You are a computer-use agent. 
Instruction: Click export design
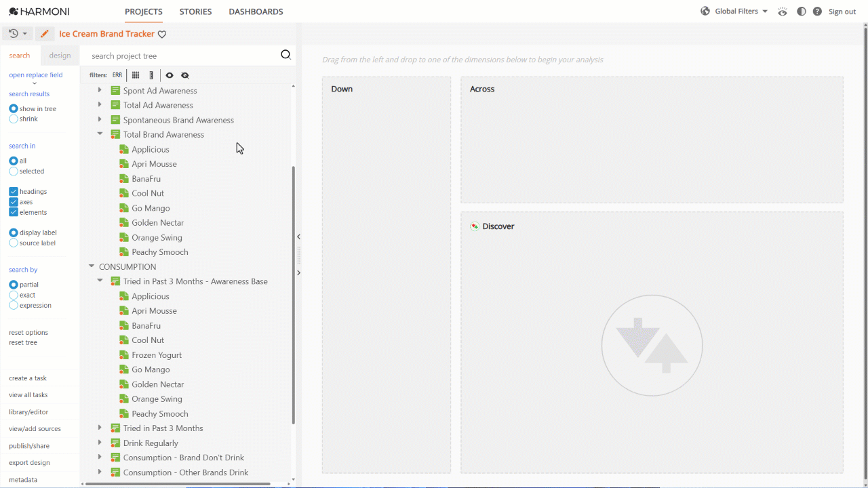coord(29,463)
